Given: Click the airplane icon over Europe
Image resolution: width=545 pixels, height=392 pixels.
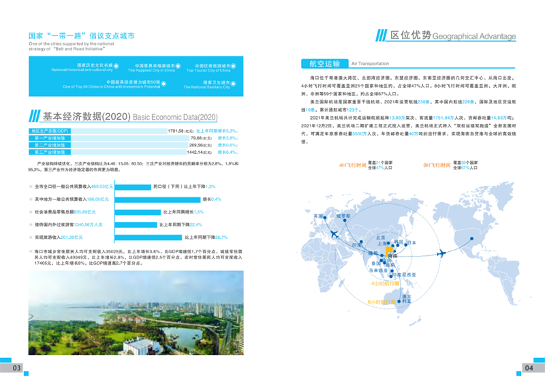Looking at the screenshot, I should [x=332, y=234].
